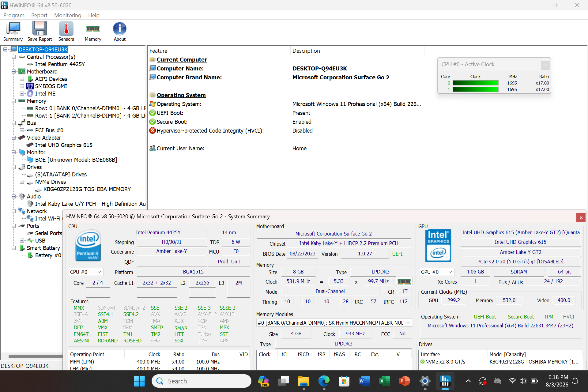Open Settings gear in taskbar
588x392 pixels.
425,381
